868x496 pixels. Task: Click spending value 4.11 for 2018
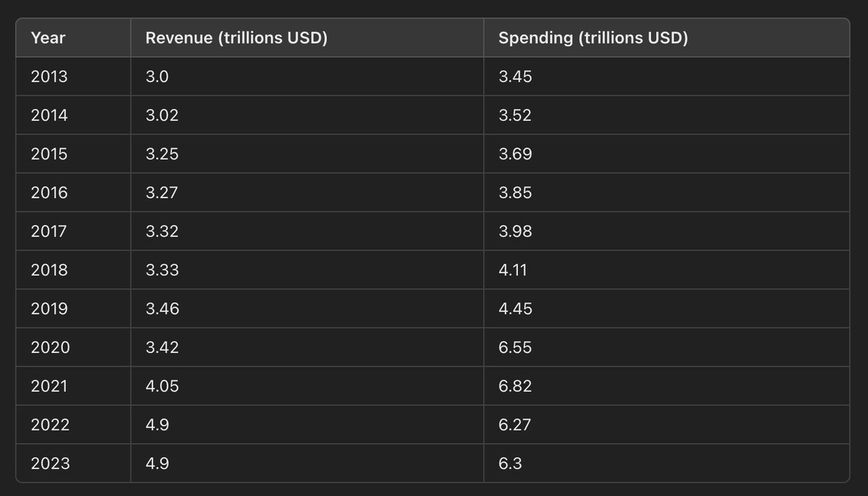click(x=514, y=270)
